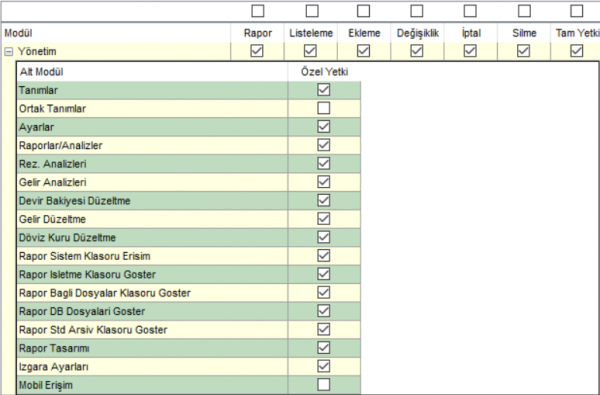Screen dimensions: 600x395
Task: Check the top Tam Yetki column box
Action: tap(577, 11)
